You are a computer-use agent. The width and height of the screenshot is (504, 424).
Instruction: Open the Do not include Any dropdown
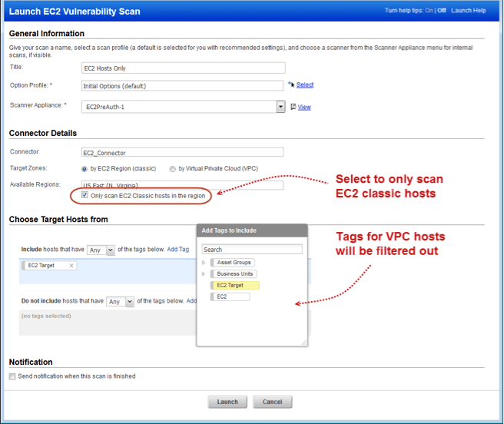(x=130, y=302)
